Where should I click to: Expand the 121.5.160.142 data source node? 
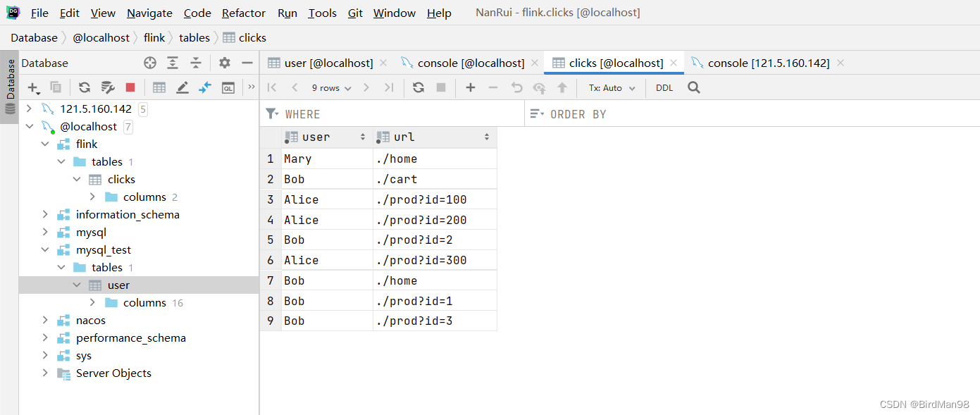(29, 109)
